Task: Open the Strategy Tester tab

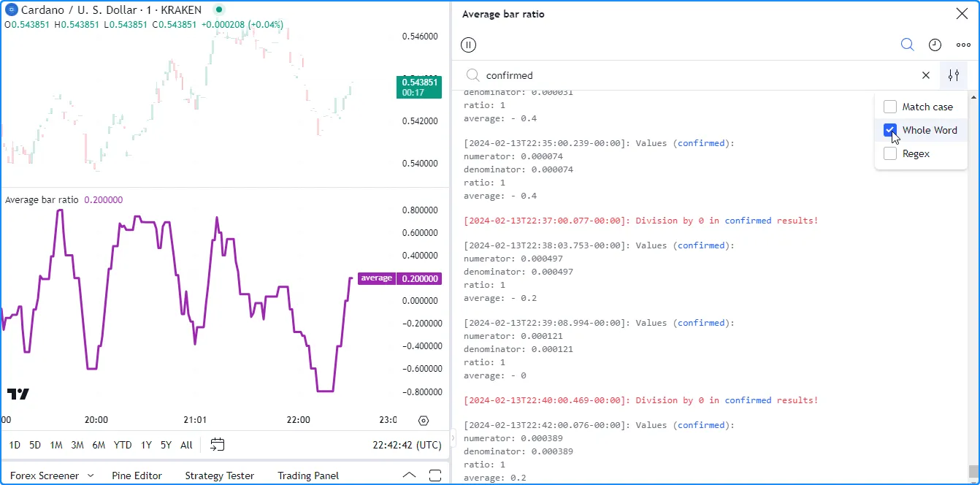Action: click(x=219, y=476)
